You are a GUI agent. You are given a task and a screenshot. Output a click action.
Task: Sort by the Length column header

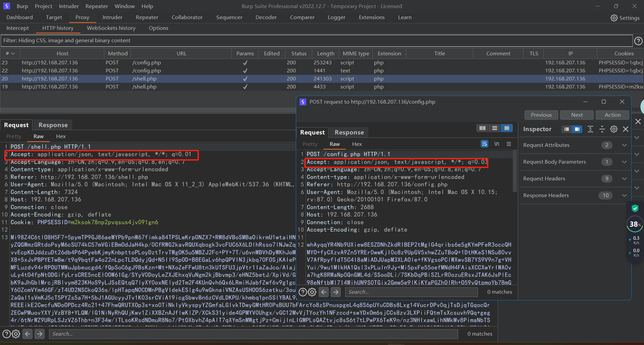tap(326, 54)
